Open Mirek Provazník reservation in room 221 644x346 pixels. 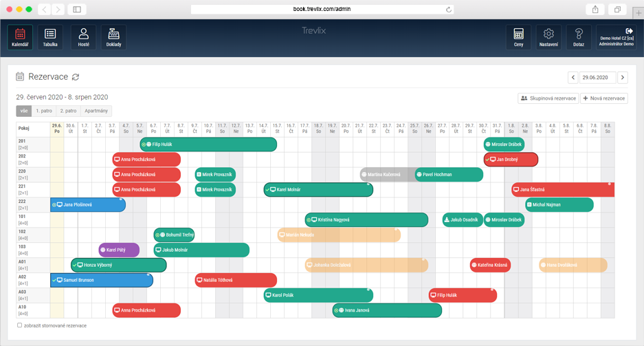point(215,189)
